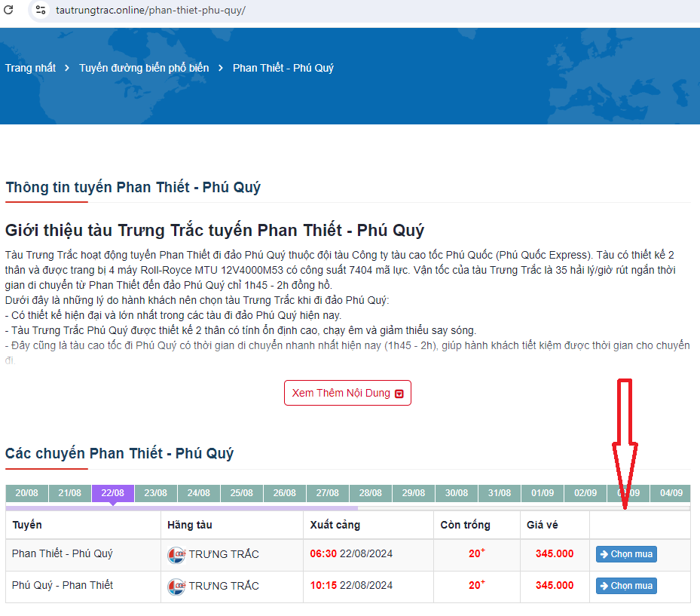Click the purple date scroll bar
Viewport: 700px width, 616px height.
[182, 508]
